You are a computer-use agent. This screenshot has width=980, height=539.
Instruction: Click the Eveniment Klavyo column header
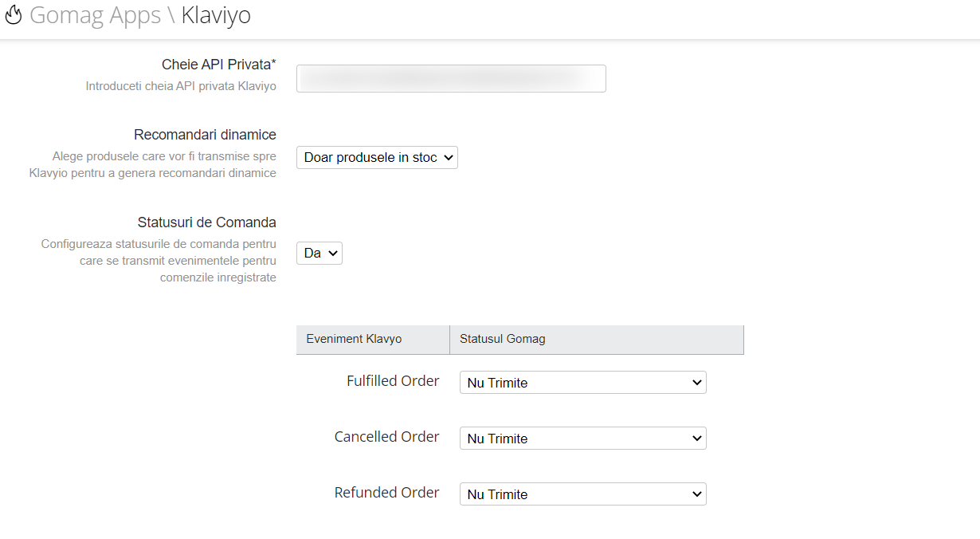click(373, 339)
